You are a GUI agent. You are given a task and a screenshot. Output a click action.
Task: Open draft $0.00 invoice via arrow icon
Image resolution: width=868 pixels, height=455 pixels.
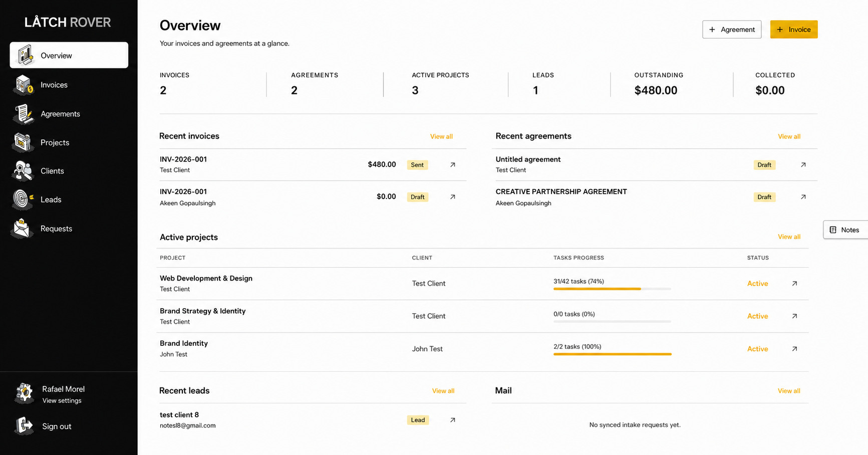(453, 197)
